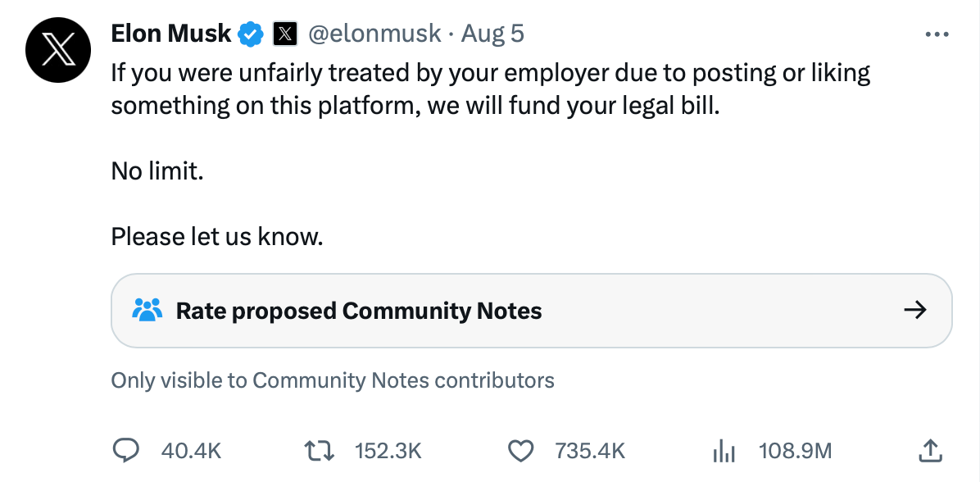The height and width of the screenshot is (482, 980).
Task: Like the post with the heart icon
Action: (520, 450)
